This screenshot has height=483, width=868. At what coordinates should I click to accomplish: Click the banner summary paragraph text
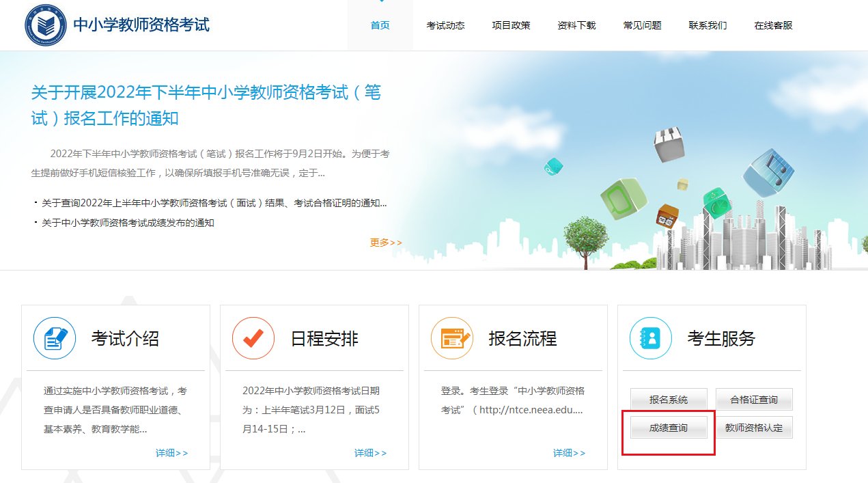click(x=210, y=163)
